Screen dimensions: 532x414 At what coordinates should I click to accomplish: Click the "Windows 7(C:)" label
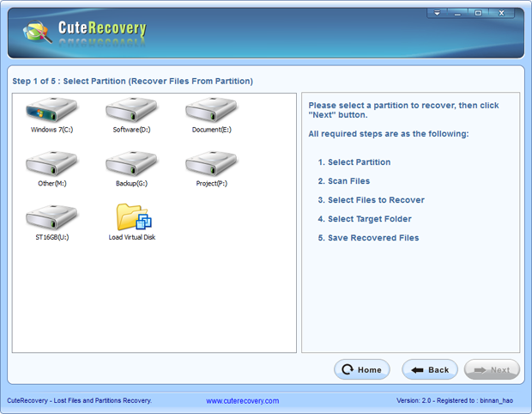(51, 130)
